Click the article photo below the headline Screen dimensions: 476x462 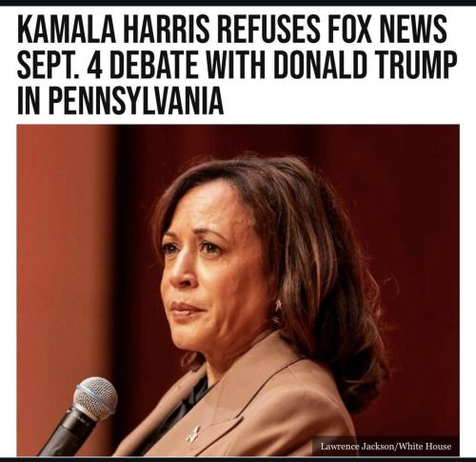pos(238,291)
